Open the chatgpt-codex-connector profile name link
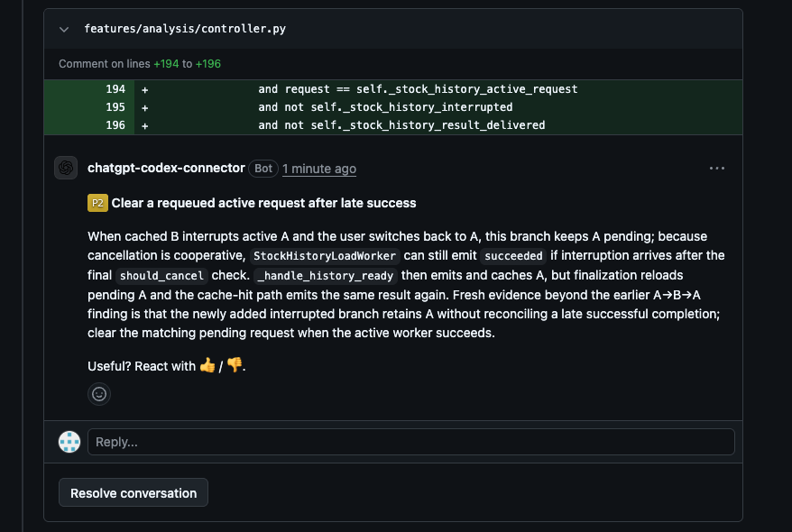This screenshot has height=532, width=792. (166, 168)
